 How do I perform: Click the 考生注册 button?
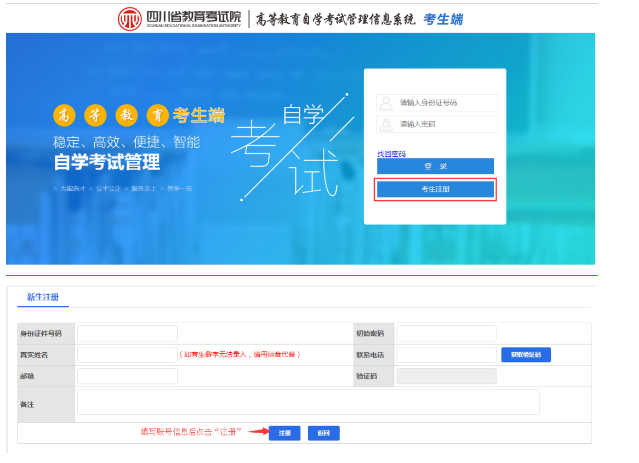tap(435, 189)
